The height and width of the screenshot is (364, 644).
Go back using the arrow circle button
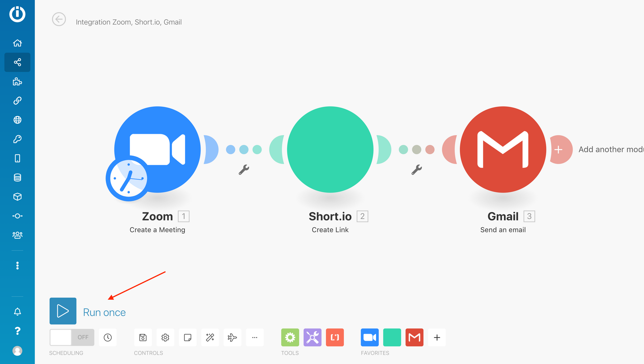point(59,19)
